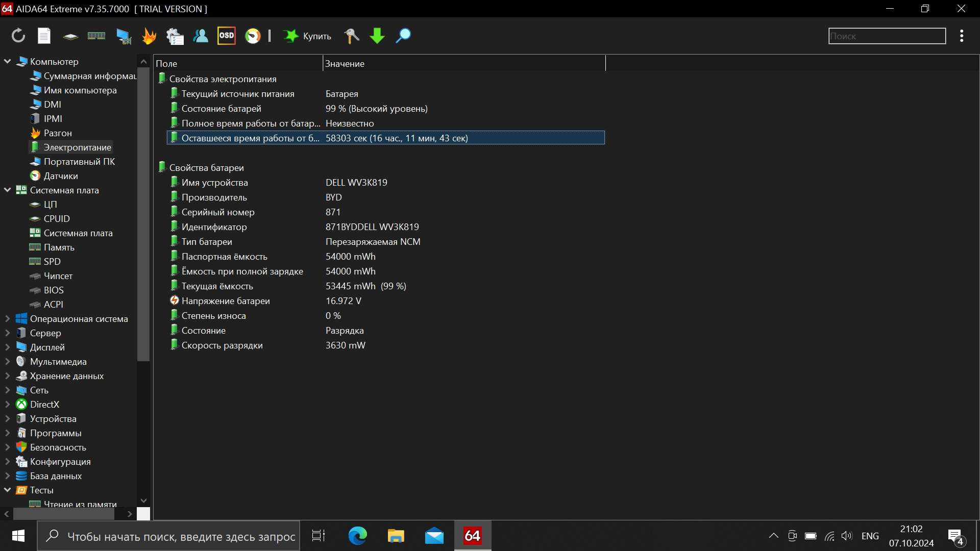Select Датчики in the tree
The height and width of the screenshot is (551, 980).
(x=61, y=176)
